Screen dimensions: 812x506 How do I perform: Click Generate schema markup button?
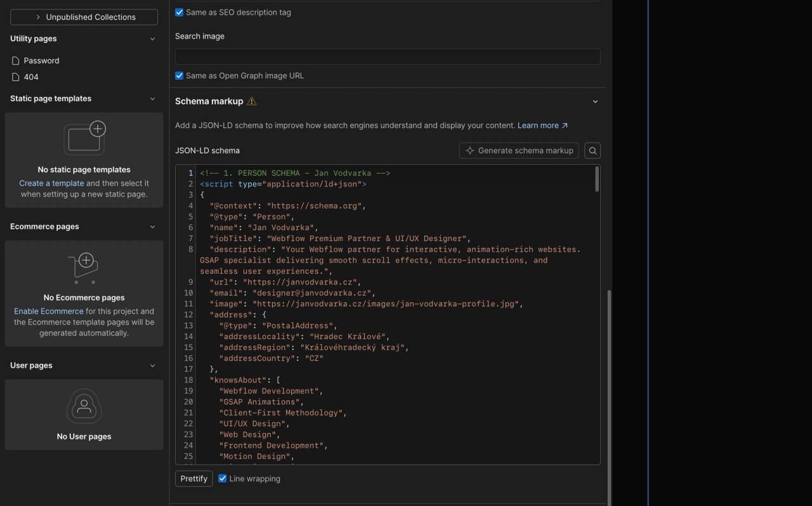519,151
